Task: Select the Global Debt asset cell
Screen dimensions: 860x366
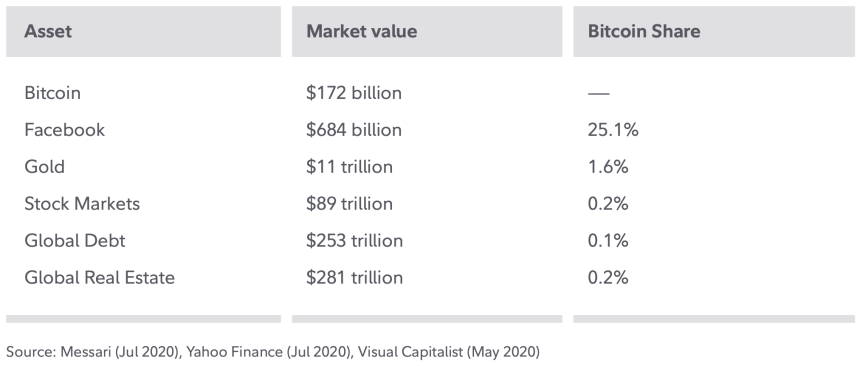Action: click(x=75, y=240)
